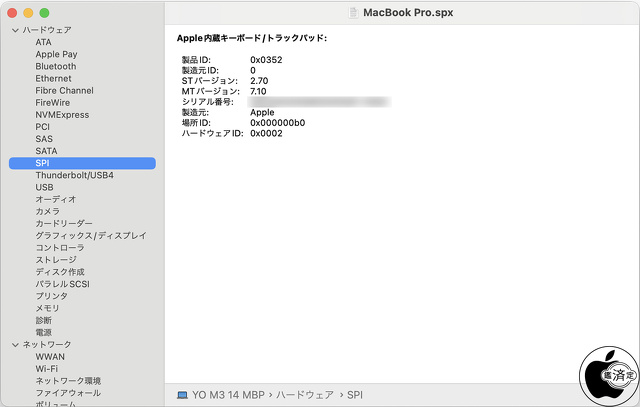
Task: Select ネットワーク環境 in sidebar
Action: [68, 381]
